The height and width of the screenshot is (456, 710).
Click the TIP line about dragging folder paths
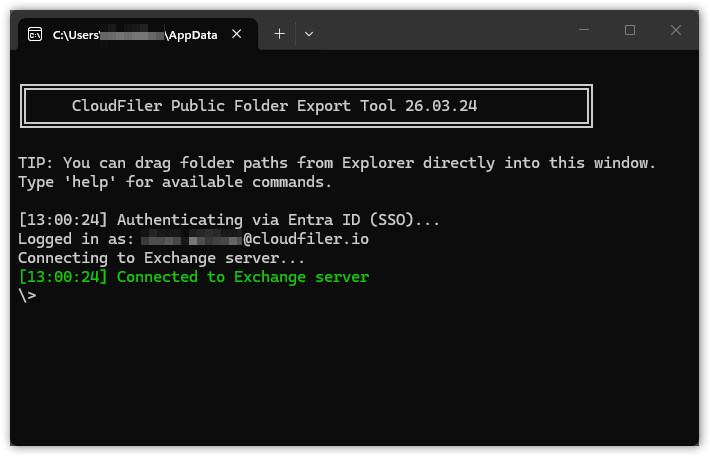coord(337,163)
